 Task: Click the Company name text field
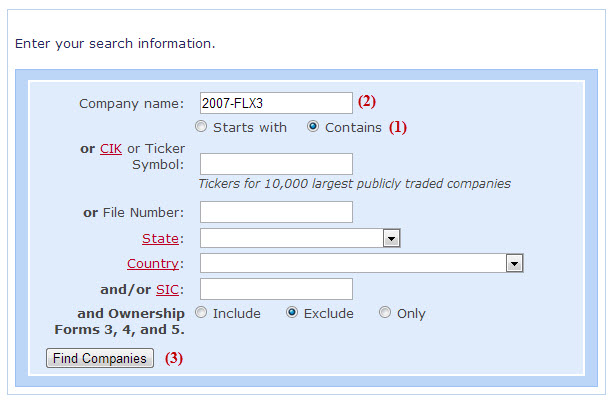(x=276, y=103)
